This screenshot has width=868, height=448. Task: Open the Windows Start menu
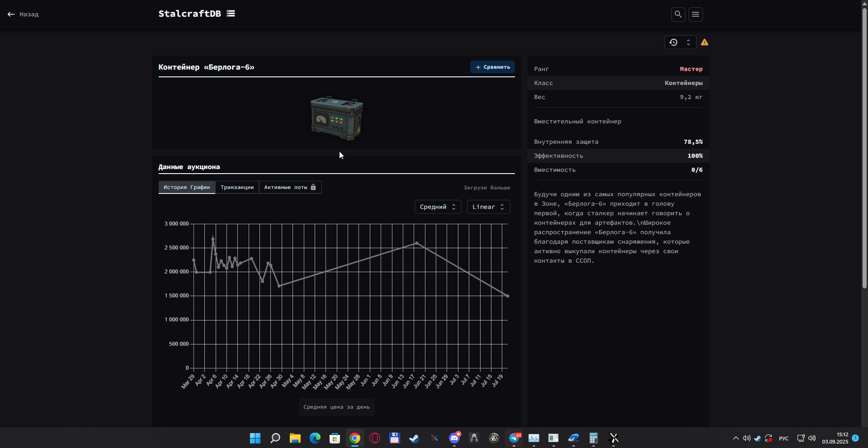click(x=255, y=438)
